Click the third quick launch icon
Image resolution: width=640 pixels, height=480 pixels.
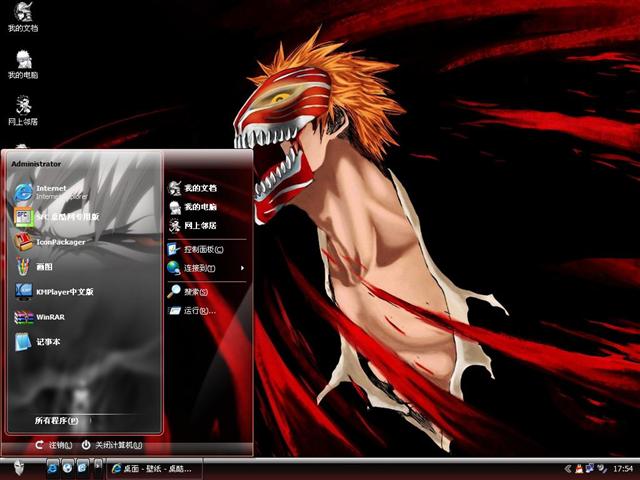pos(82,468)
